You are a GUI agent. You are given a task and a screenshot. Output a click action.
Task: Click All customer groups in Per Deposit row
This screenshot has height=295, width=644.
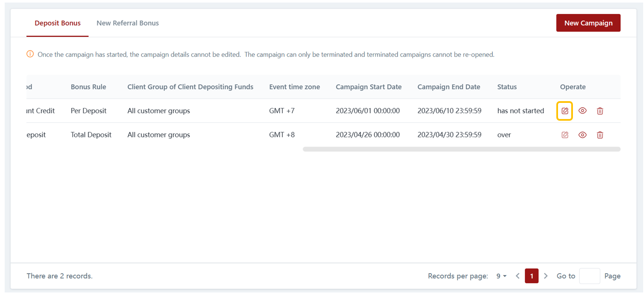[x=159, y=111]
